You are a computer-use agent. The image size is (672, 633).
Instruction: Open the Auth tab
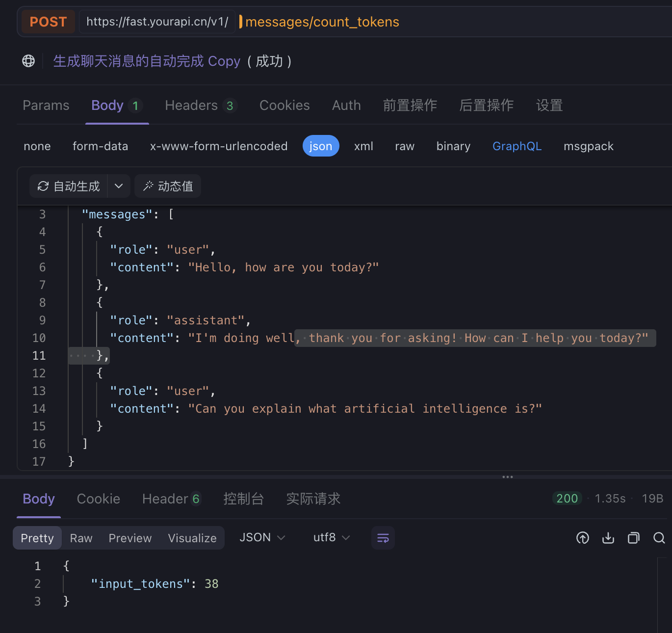346,105
